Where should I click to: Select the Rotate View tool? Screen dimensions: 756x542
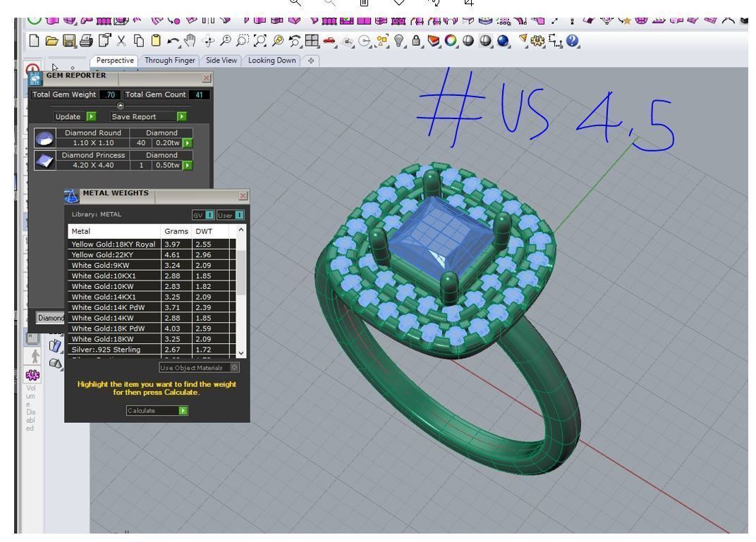[x=208, y=41]
